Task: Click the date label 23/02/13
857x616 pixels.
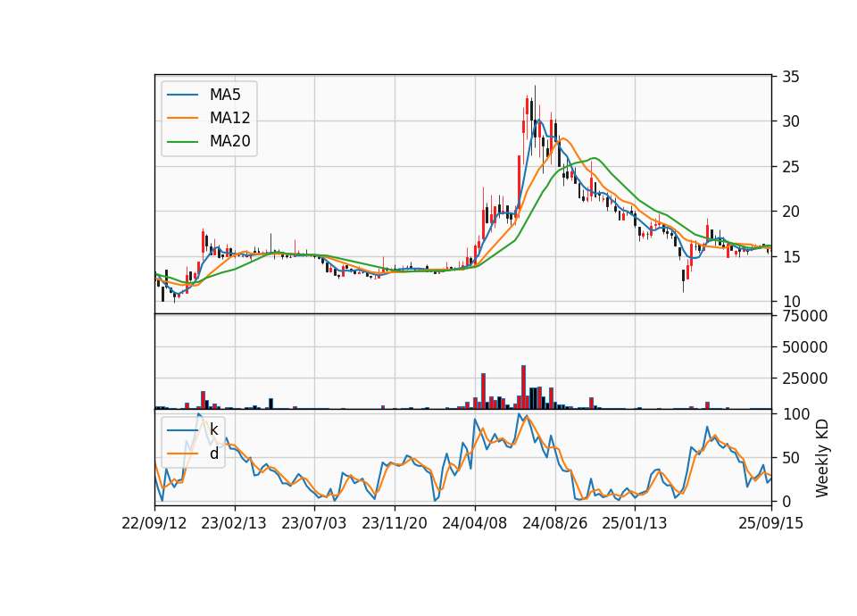Action: pyautogui.click(x=234, y=524)
